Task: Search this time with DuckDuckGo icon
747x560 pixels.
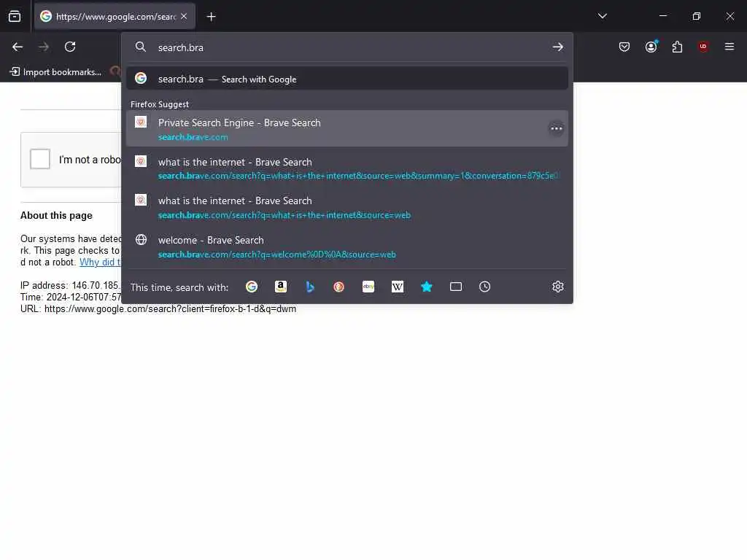Action: 338,287
